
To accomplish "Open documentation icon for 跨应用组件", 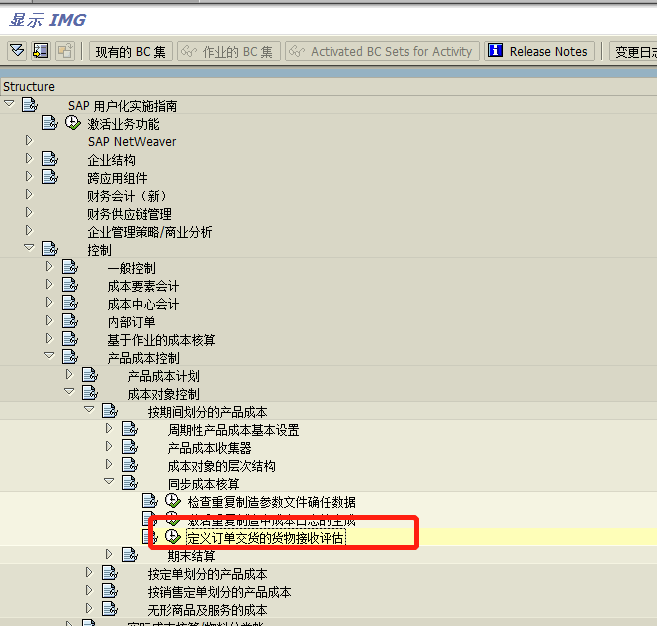I will point(49,177).
